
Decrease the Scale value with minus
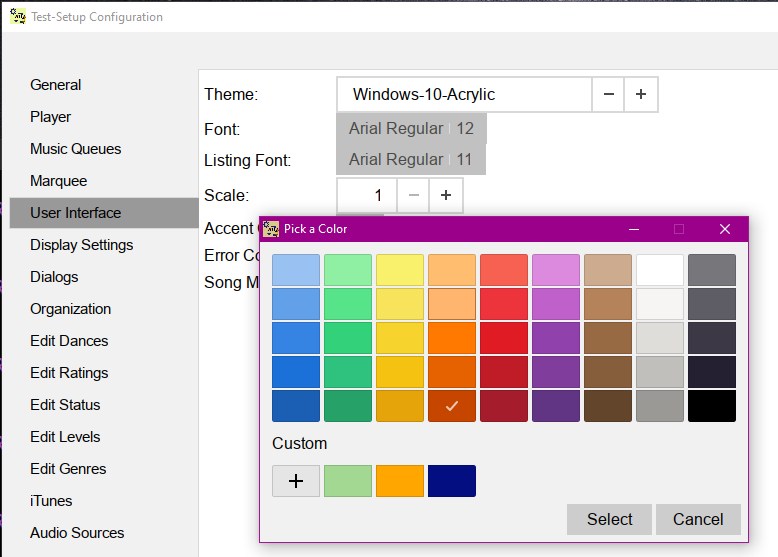coord(413,196)
